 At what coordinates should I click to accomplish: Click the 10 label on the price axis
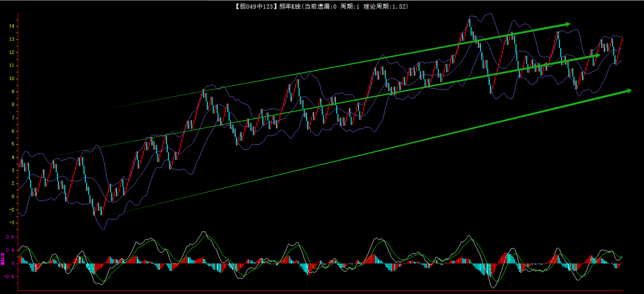pyautogui.click(x=12, y=79)
